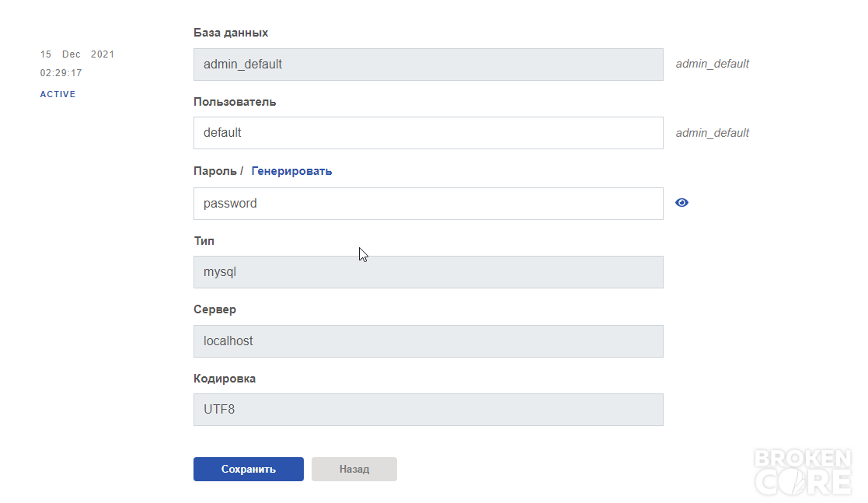Select the Тип field showing mysql
This screenshot has height=503, width=868.
click(x=428, y=272)
